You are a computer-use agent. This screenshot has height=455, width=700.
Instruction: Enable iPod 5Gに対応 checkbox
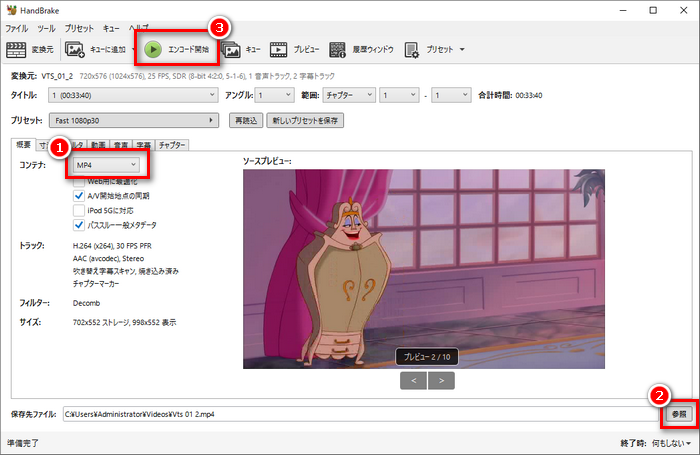[79, 211]
